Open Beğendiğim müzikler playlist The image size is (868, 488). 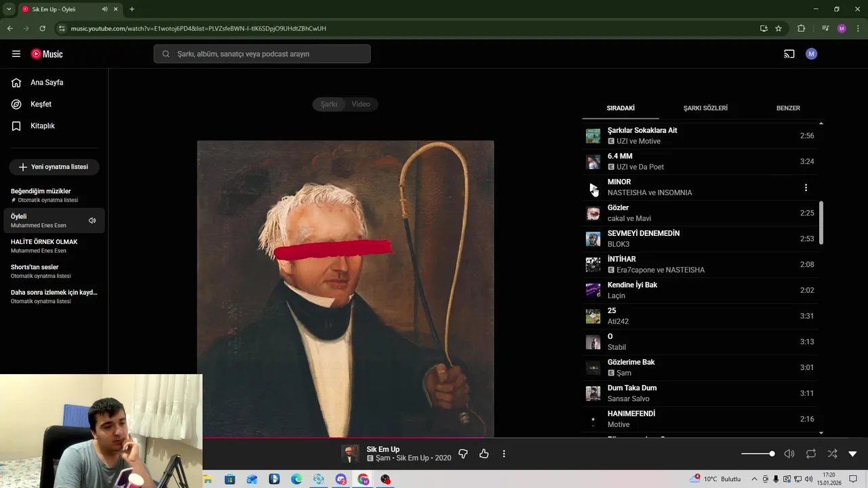[x=54, y=195]
